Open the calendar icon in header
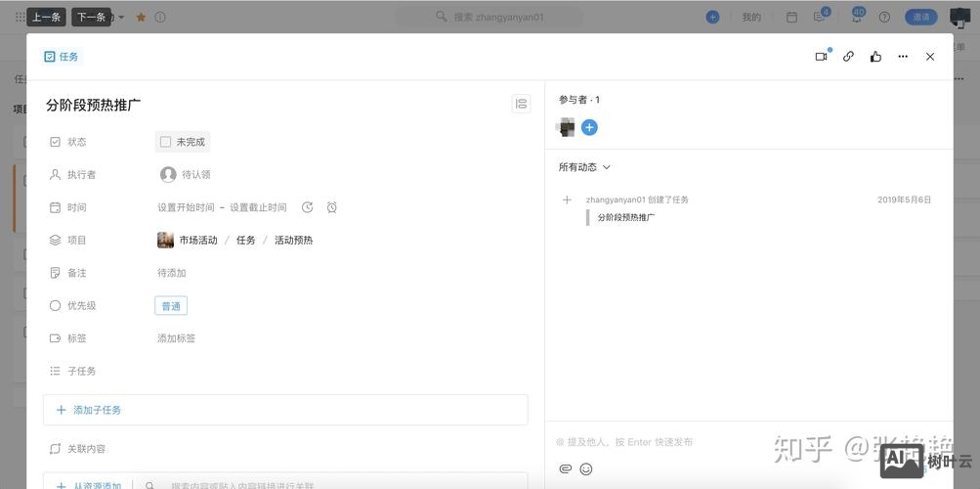Viewport: 980px width, 489px height. point(791,18)
